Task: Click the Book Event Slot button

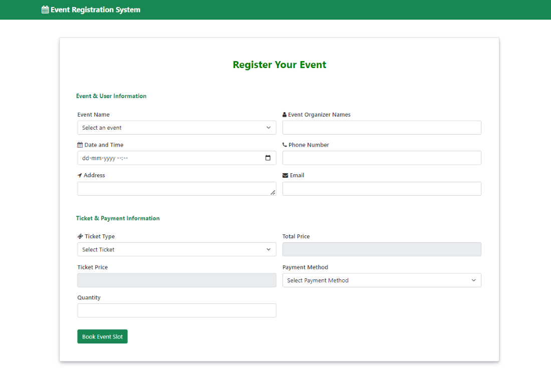Action: pos(102,336)
